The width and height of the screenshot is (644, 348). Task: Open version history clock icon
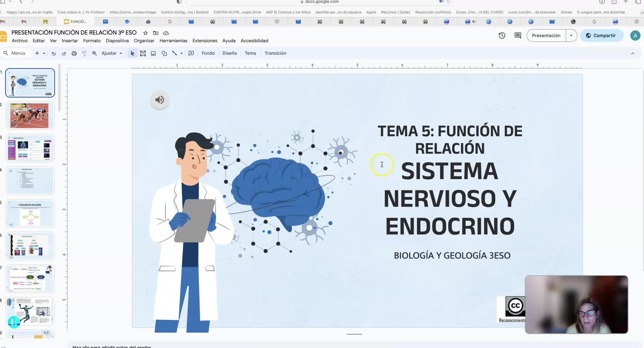click(502, 36)
